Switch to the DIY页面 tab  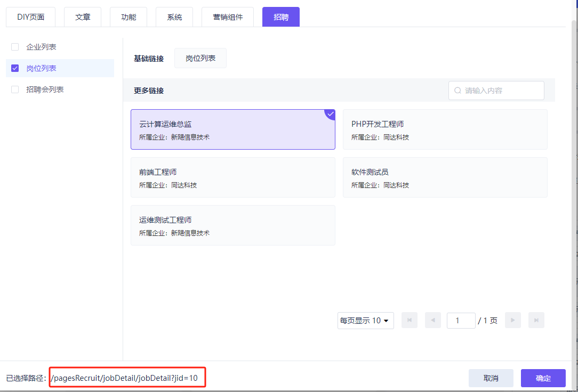tap(30, 17)
